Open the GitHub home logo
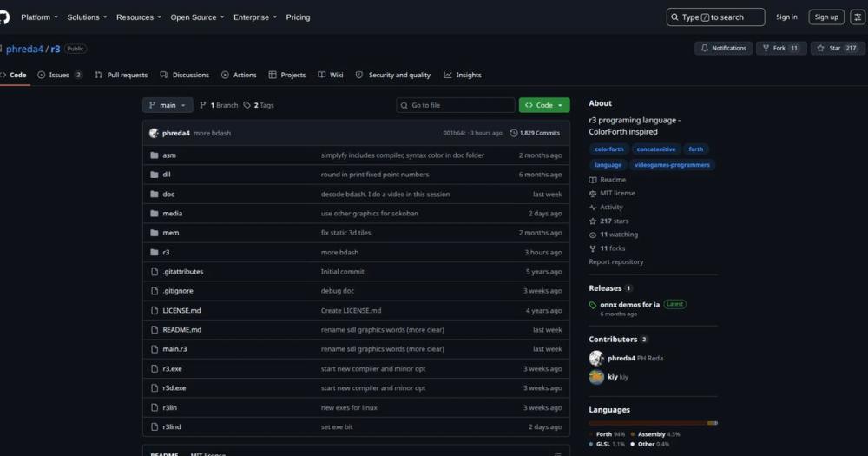Screen dimensions: 868x456 point(3,17)
